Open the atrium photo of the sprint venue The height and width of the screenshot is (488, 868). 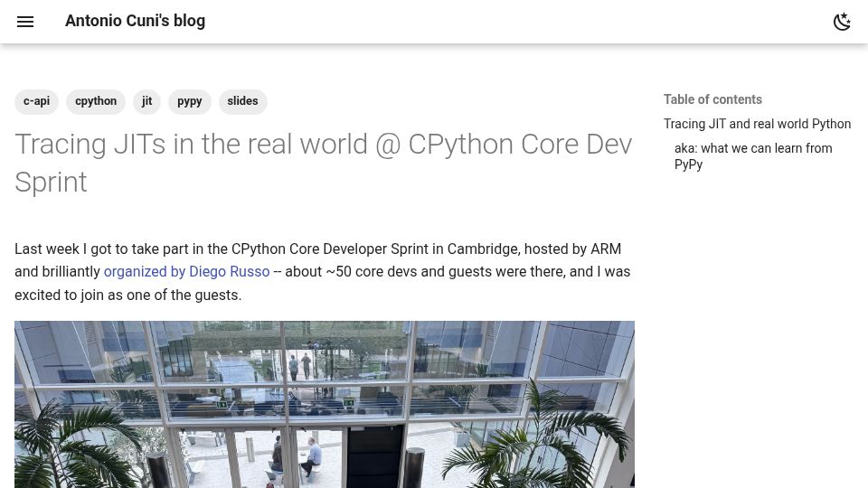coord(325,405)
